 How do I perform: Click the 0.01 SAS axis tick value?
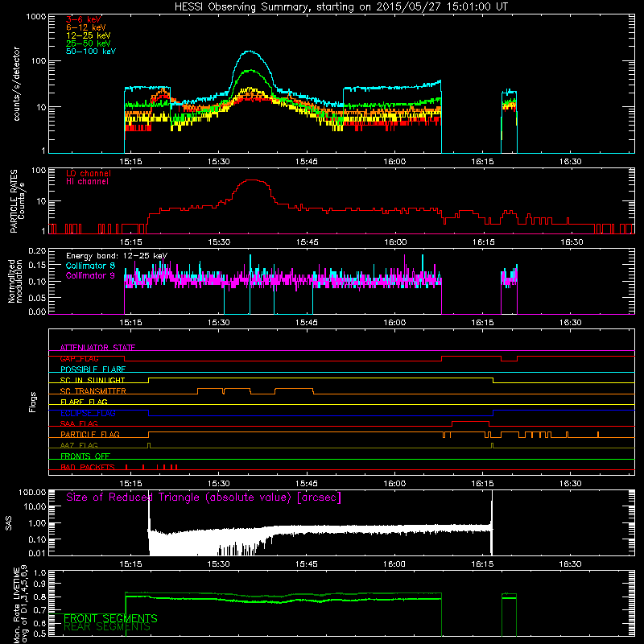37,553
